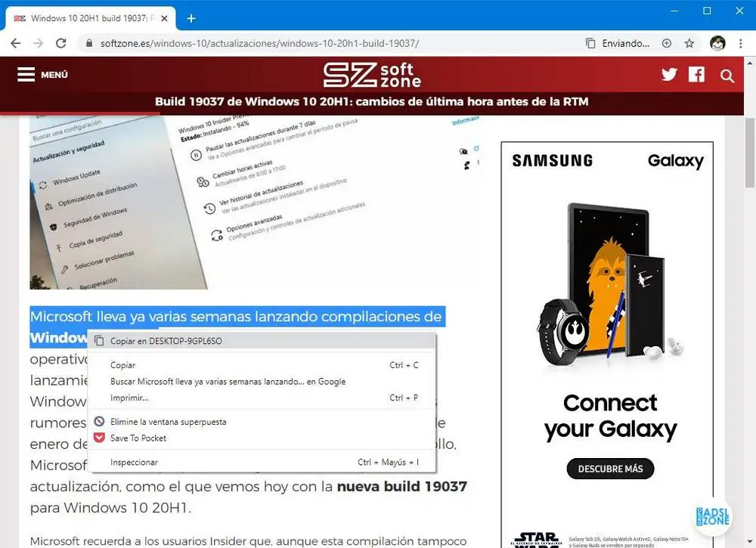Image resolution: width=756 pixels, height=548 pixels.
Task: Click the Windows Update settings article image
Action: [x=255, y=203]
